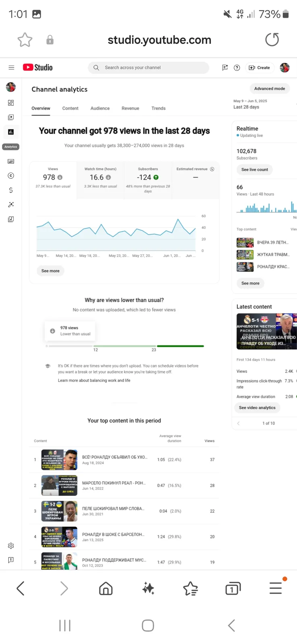
Task: Go back using browser back arrow
Action: (x=21, y=588)
